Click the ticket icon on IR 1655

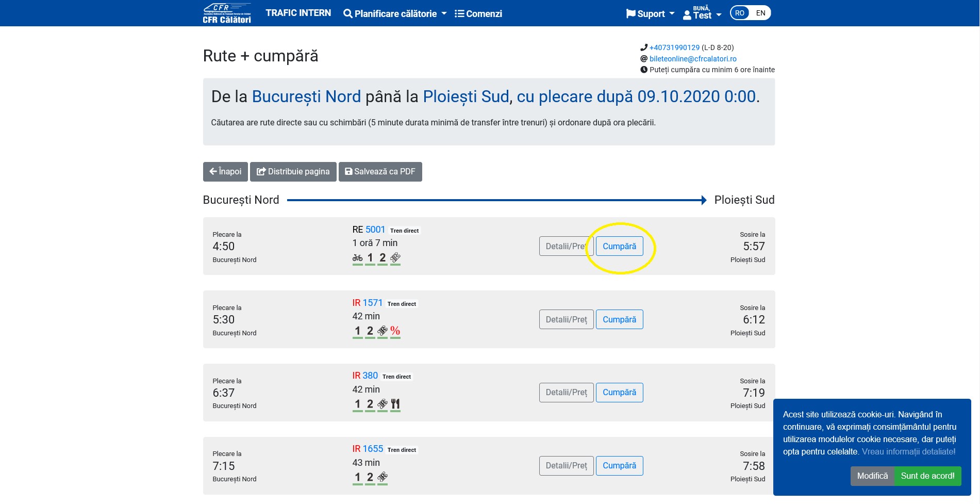click(383, 478)
